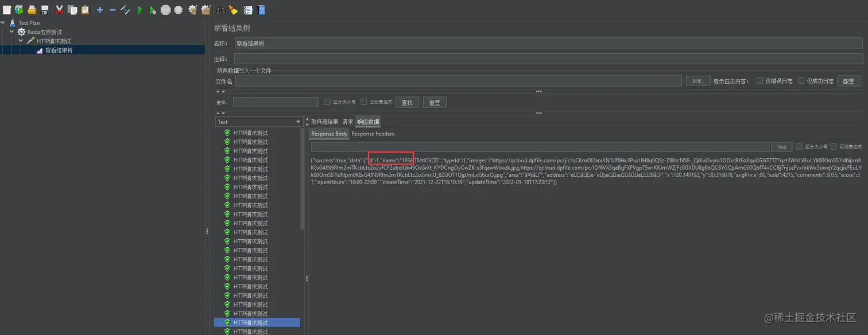Check 正则表达式 next to 查找 button
Image resolution: width=868 pixels, height=335 pixels.
(x=364, y=102)
